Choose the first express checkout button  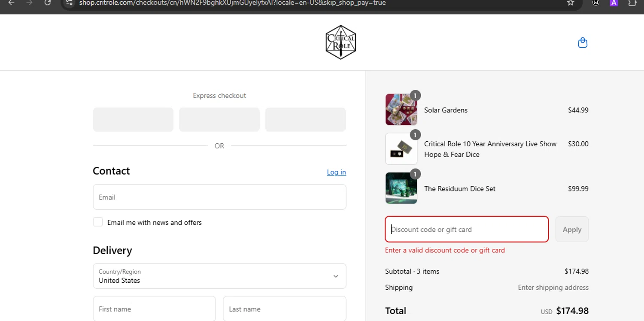[x=133, y=119]
